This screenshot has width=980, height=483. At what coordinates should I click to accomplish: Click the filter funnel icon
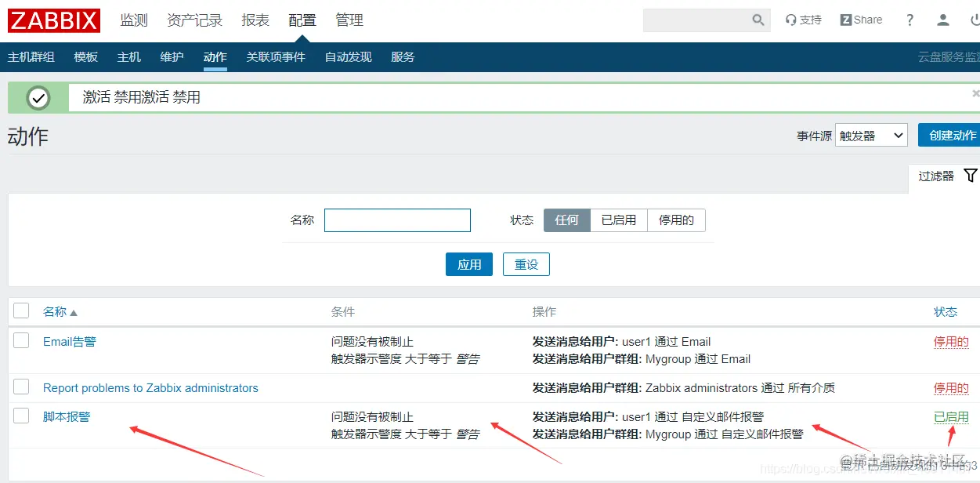971,176
